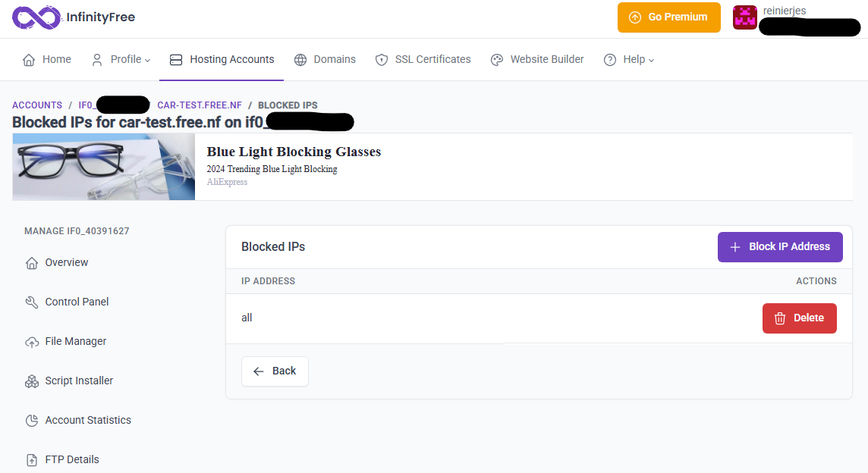Click the Script Installer boxes icon

pos(32,381)
